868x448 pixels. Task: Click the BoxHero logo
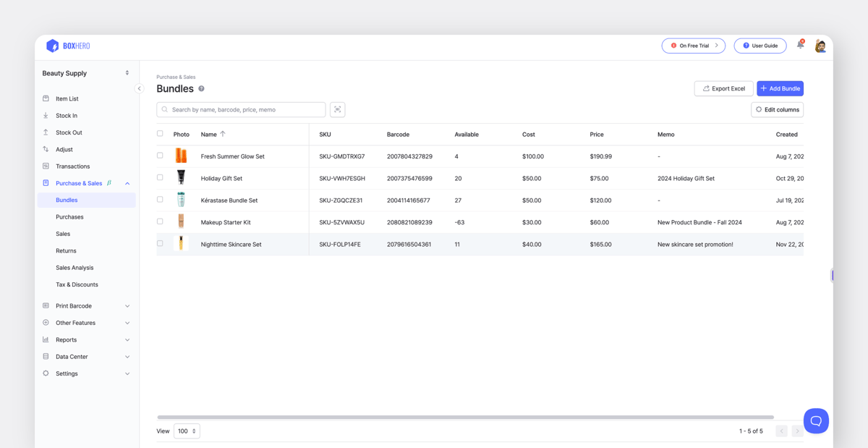click(x=69, y=46)
